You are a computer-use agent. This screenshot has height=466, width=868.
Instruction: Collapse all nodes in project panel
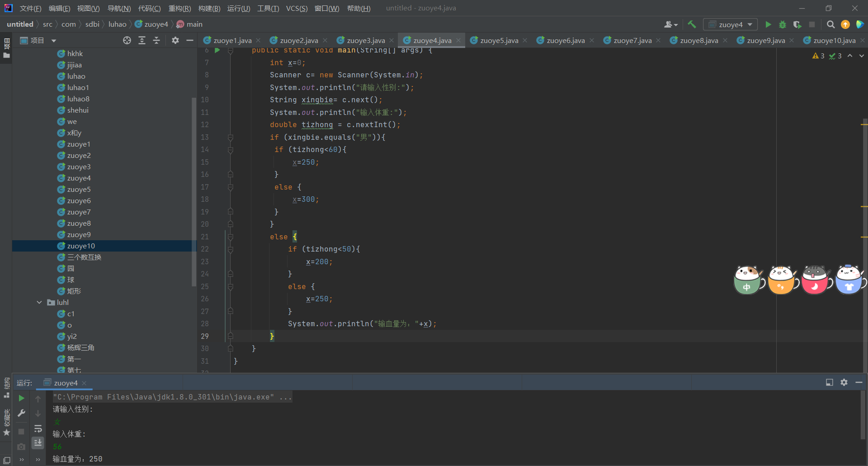coord(156,40)
